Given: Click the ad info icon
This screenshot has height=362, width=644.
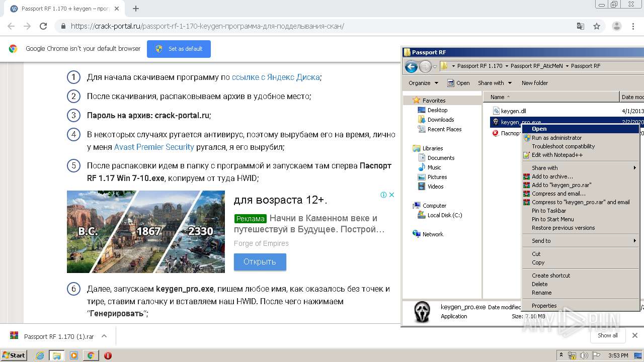Looking at the screenshot, I should (383, 195).
